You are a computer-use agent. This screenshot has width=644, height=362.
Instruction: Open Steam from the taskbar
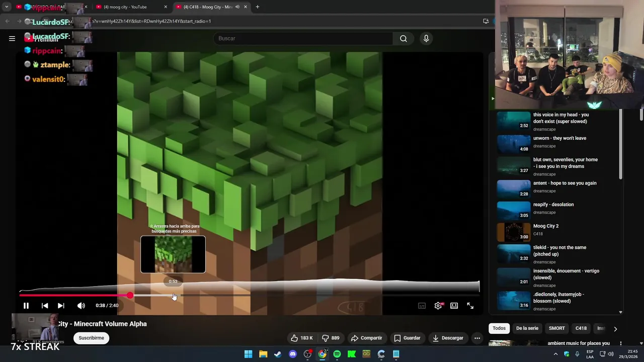pos(278,354)
